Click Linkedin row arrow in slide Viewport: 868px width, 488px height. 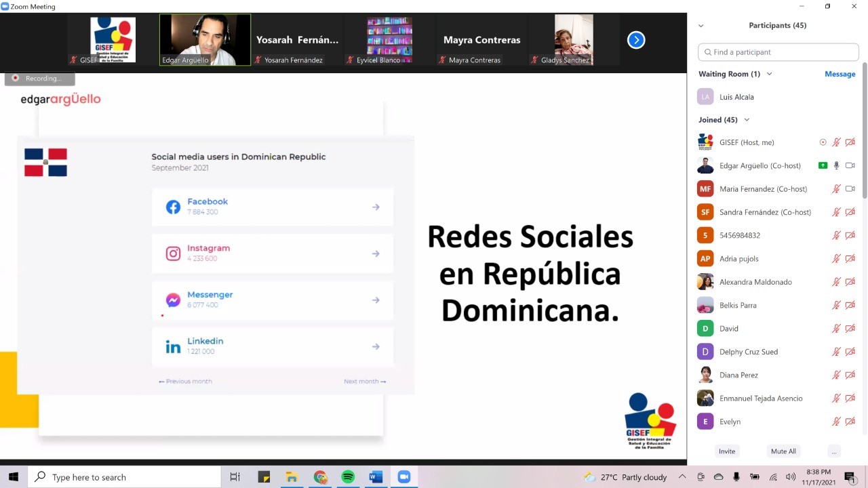[x=376, y=347]
